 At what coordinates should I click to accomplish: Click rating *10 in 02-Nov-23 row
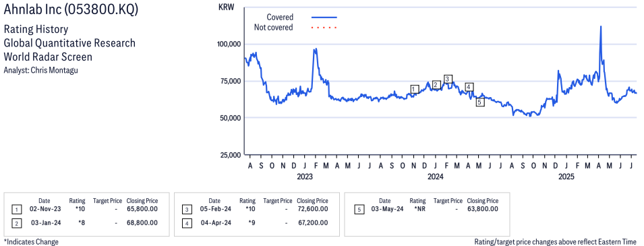click(x=80, y=209)
